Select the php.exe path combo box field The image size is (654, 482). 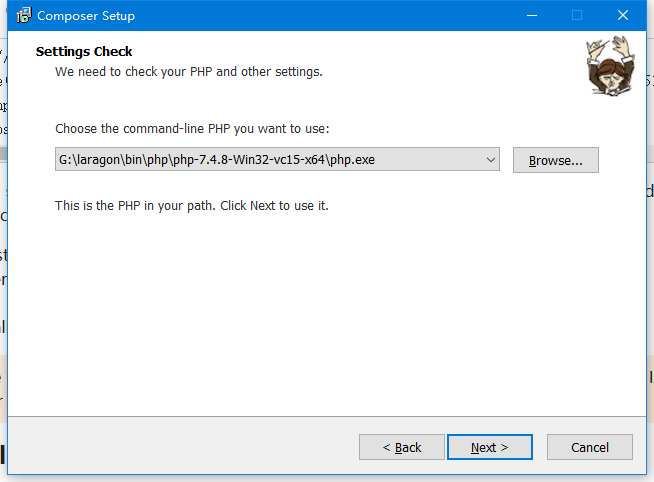pyautogui.click(x=277, y=159)
